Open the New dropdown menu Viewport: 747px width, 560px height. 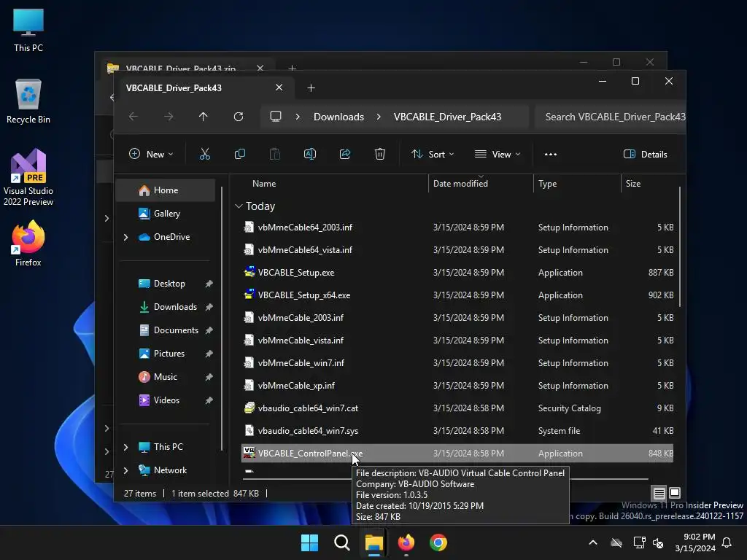(x=151, y=155)
